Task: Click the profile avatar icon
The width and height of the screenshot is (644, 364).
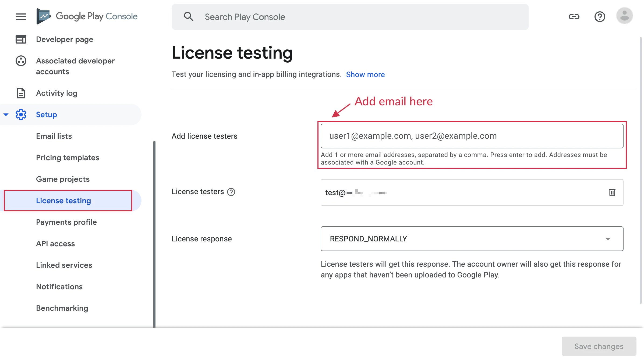Action: point(624,16)
